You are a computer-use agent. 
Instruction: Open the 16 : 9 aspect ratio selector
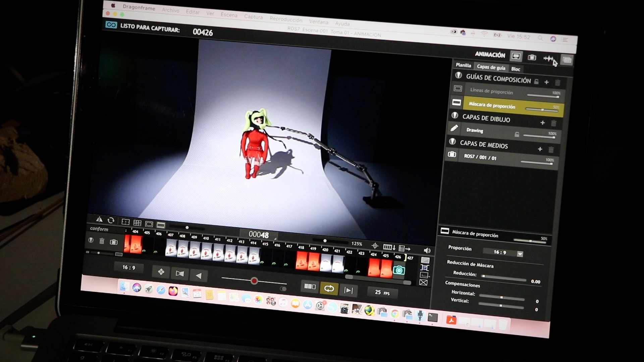pos(129,267)
